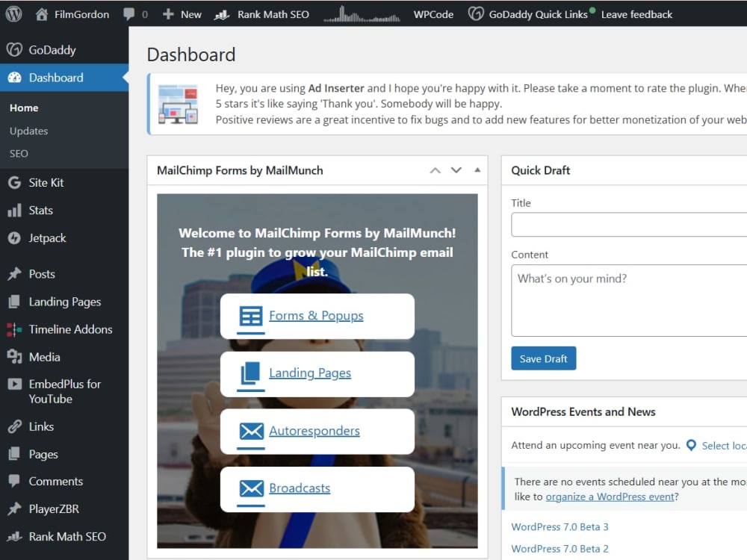Move MailChimp Forms widget up
The image size is (747, 560).
pos(435,170)
